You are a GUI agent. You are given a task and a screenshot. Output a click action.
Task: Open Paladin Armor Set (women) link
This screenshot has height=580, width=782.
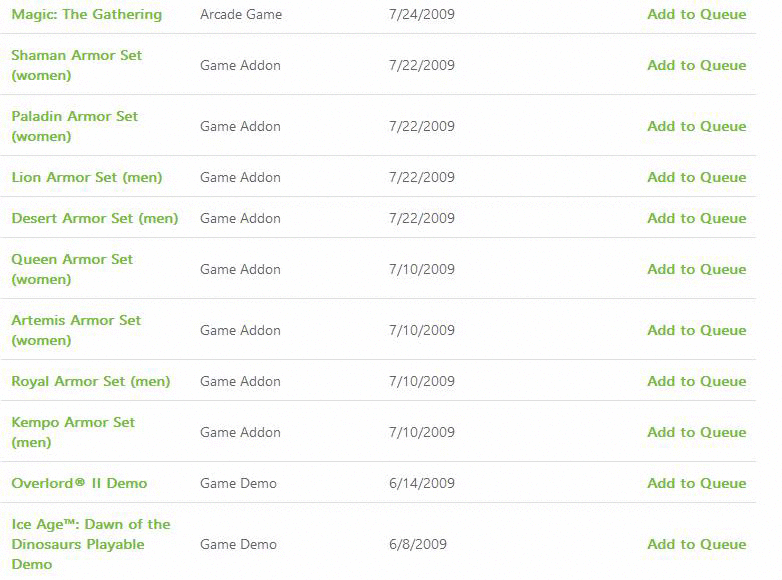[x=75, y=126]
